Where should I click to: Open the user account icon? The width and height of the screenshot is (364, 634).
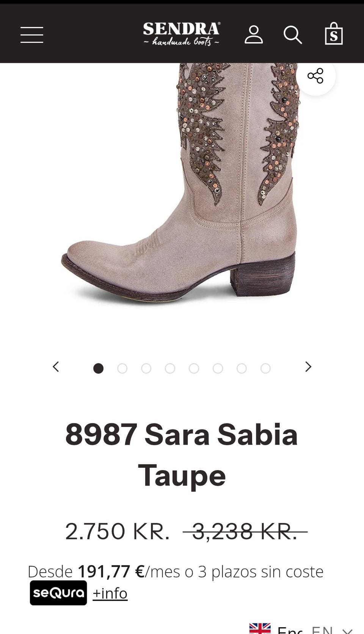click(254, 35)
